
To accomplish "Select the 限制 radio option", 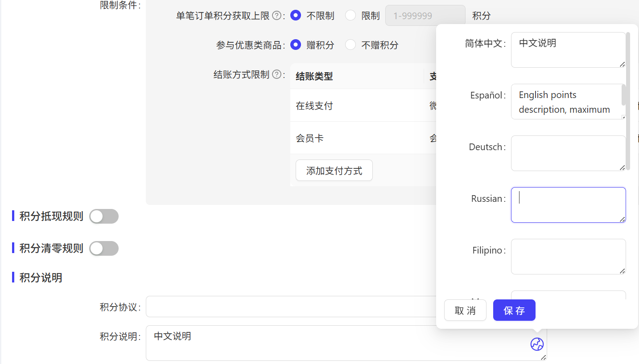I will 350,16.
